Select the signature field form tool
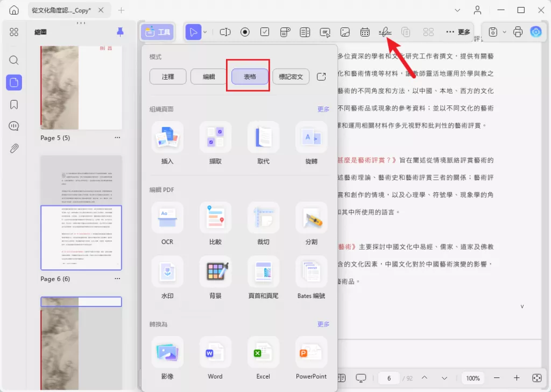Image resolution: width=551 pixels, height=392 pixels. [x=385, y=32]
